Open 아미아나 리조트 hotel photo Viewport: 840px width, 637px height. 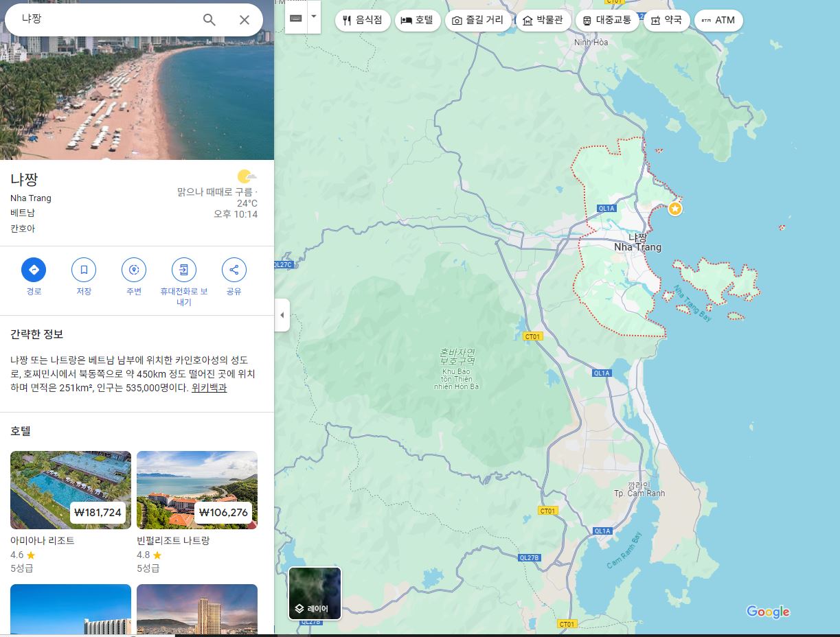71,489
